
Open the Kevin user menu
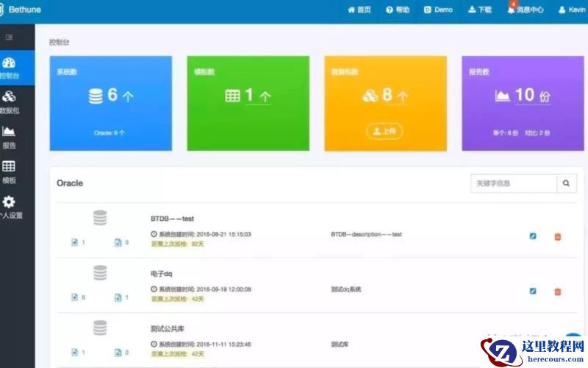572,10
